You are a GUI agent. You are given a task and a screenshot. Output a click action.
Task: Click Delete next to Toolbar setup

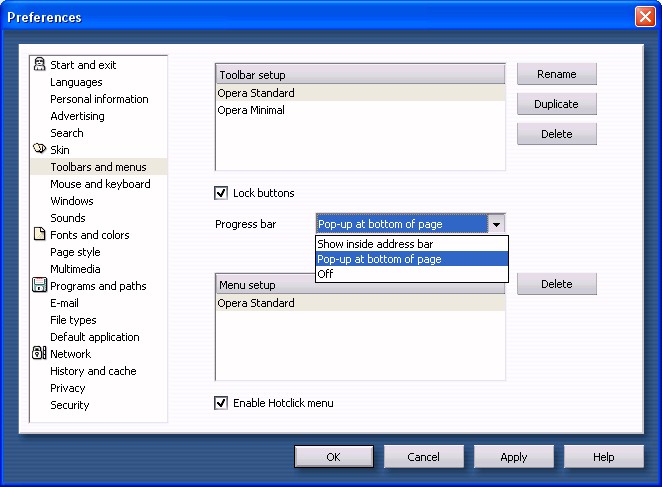point(556,134)
